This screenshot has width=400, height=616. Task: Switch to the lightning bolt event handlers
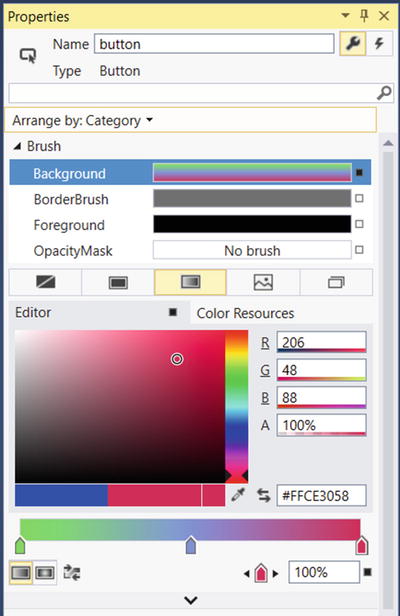pos(379,43)
